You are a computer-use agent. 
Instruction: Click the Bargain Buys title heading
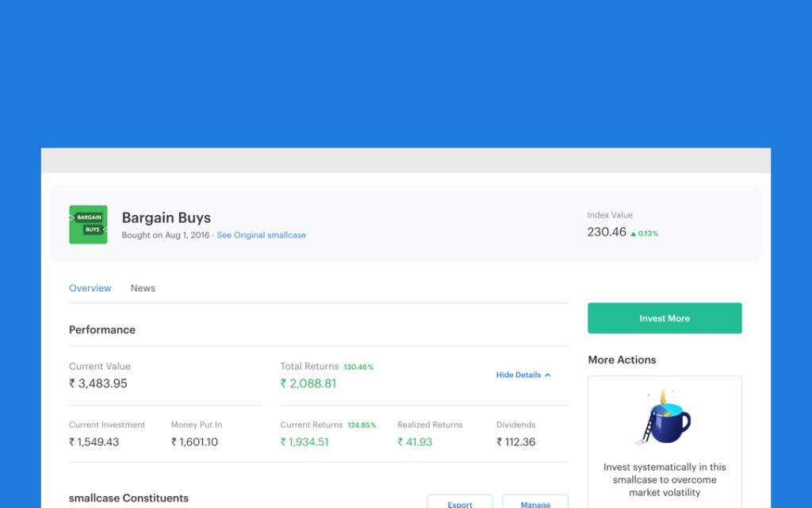point(167,217)
